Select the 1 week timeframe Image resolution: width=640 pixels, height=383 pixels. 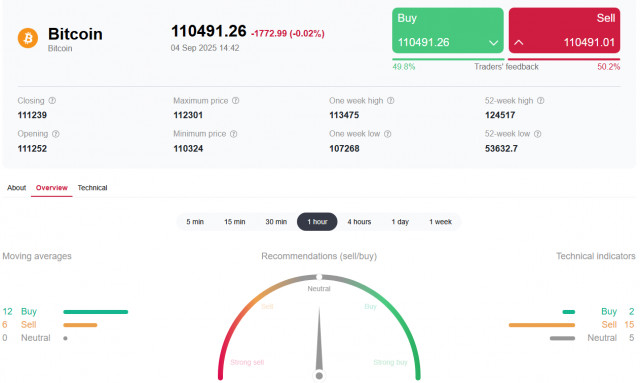[440, 222]
